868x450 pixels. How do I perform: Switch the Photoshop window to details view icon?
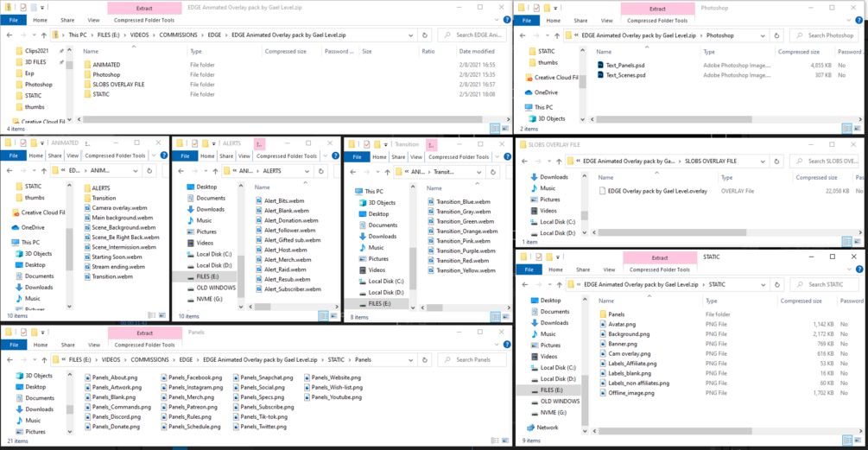(x=846, y=129)
